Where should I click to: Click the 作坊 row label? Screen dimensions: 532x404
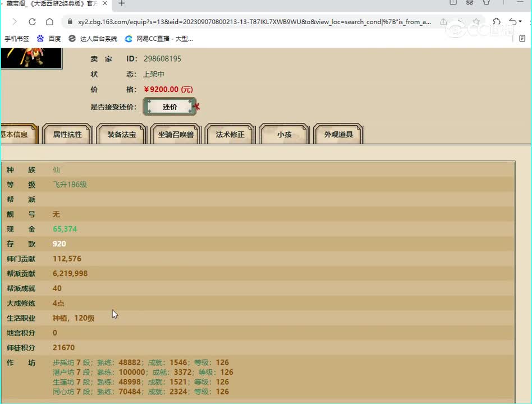(21, 362)
